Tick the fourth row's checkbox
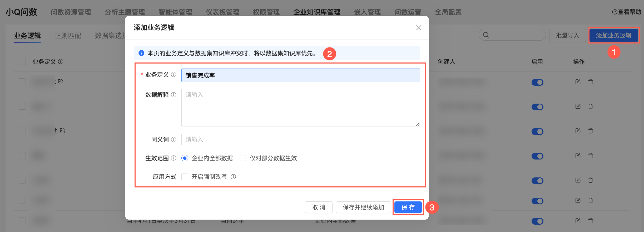The width and height of the screenshot is (644, 232). coord(22,156)
